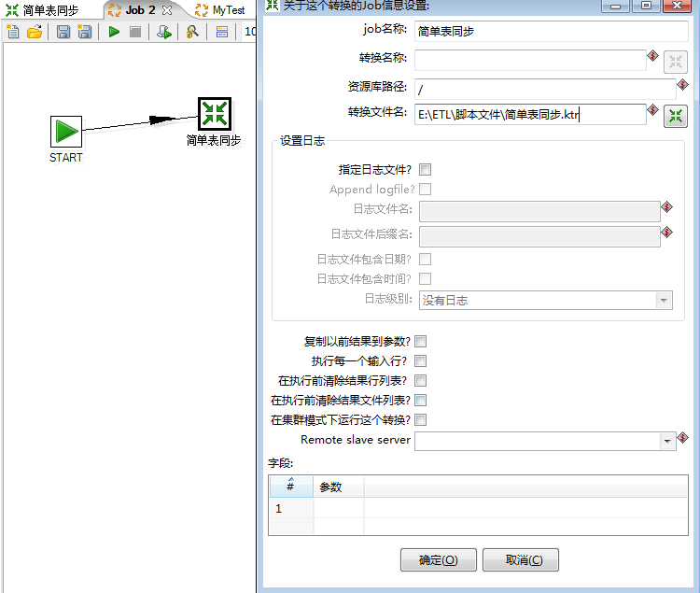Click the job settings toolbar icon

[222, 32]
